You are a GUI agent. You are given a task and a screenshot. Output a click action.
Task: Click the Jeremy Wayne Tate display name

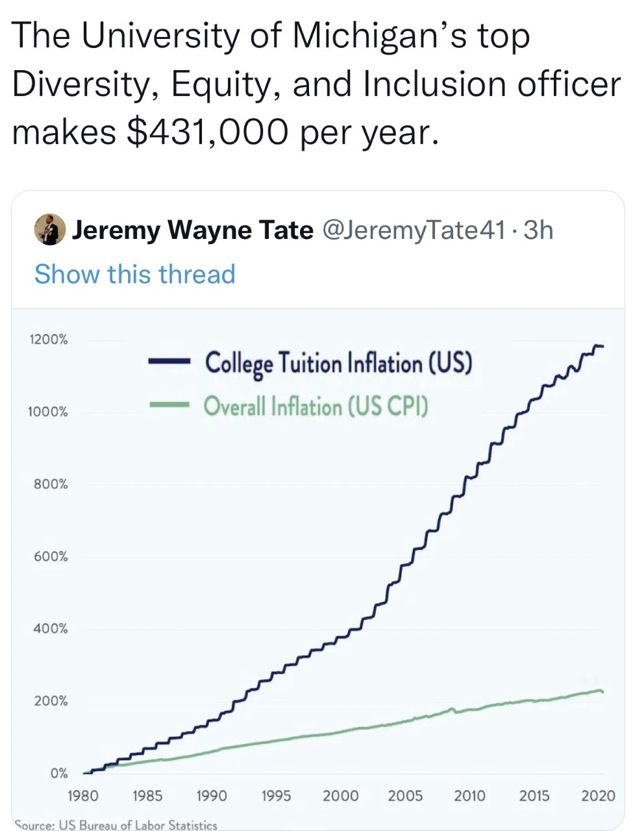point(193,229)
